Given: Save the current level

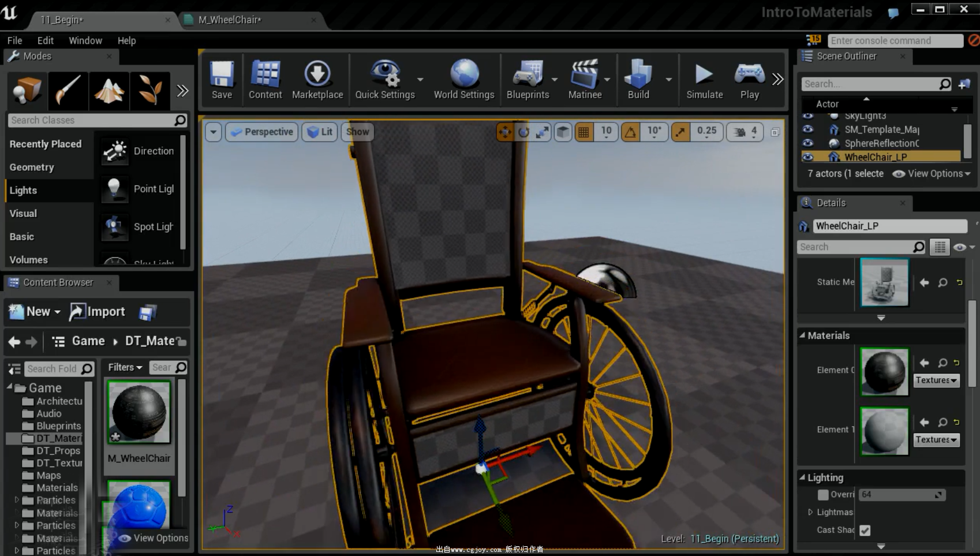Looking at the screenshot, I should click(x=222, y=80).
